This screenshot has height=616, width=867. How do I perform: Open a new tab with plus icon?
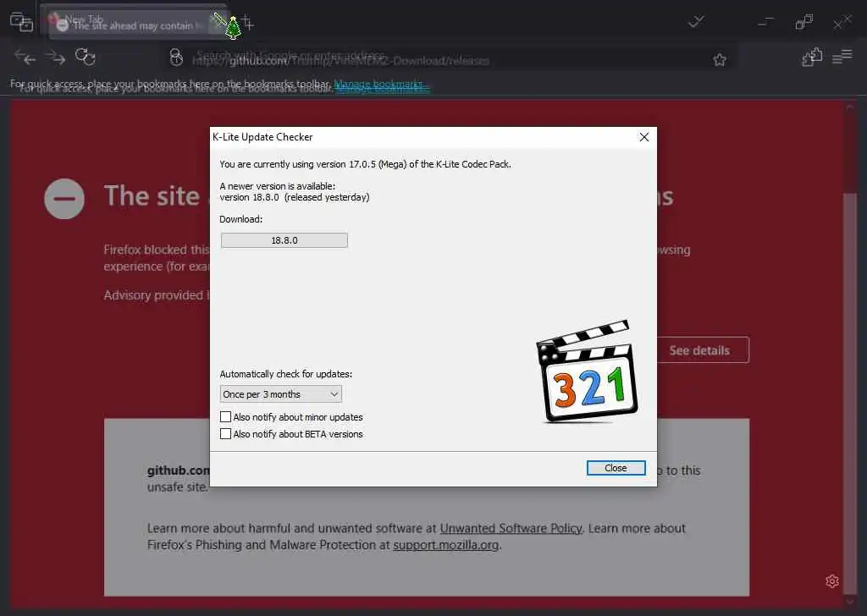tap(248, 23)
